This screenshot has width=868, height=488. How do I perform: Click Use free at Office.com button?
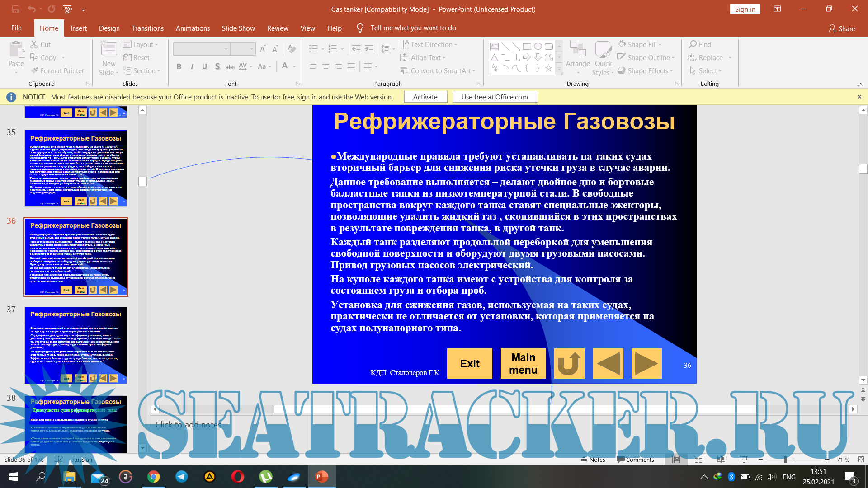coord(495,97)
